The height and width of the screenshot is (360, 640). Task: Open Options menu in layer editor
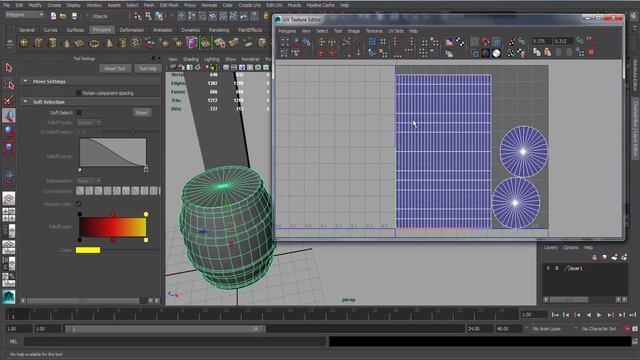click(571, 247)
